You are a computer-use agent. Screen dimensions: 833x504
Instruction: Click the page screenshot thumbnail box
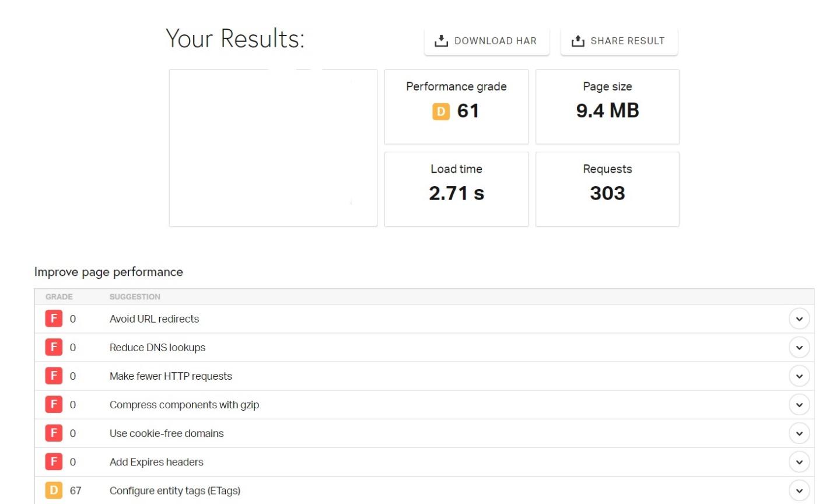pyautogui.click(x=273, y=148)
